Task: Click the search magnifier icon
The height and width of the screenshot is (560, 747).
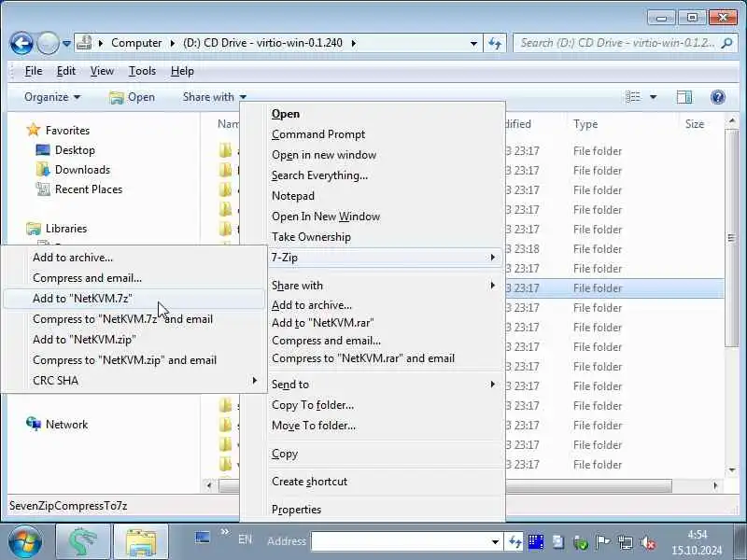Action: (x=726, y=43)
